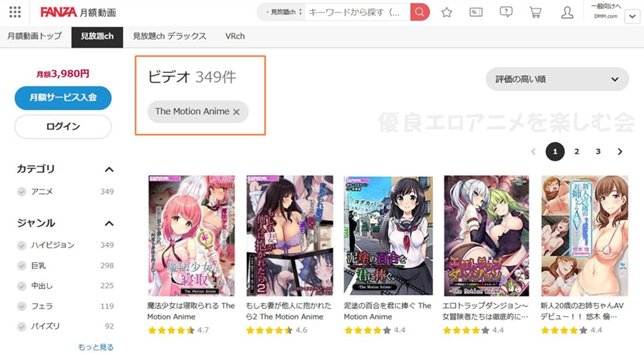Open the shopping cart icon
This screenshot has width=644, height=353.
[x=535, y=12]
